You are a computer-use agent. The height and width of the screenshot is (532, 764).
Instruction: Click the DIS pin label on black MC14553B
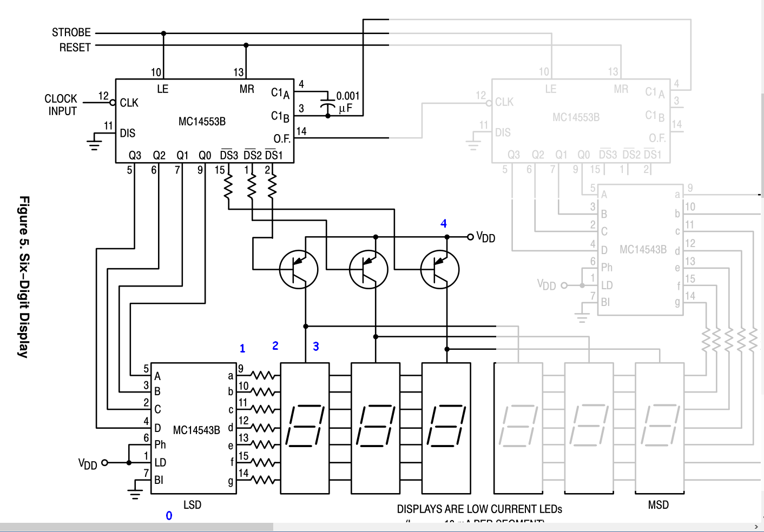(x=128, y=133)
